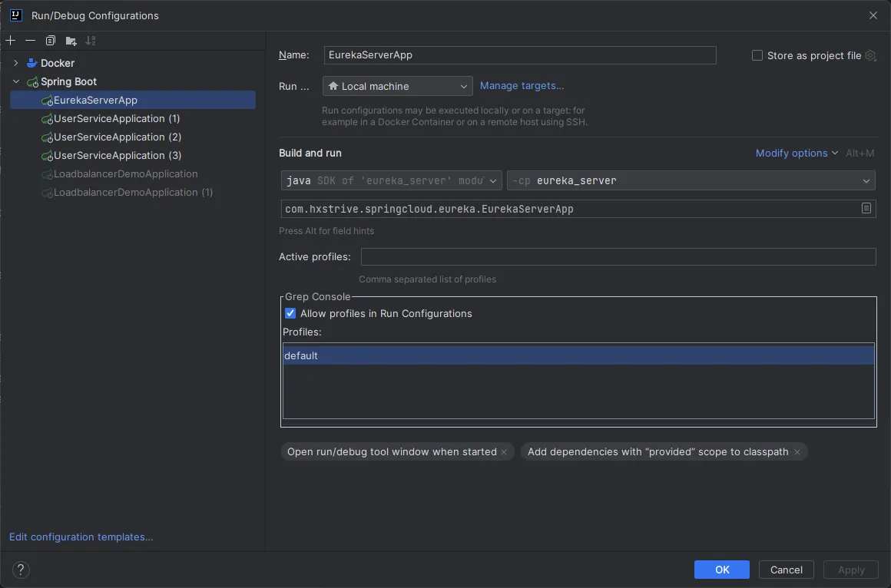Select UserServiceApplication (2) configuration
891x588 pixels.
[117, 137]
